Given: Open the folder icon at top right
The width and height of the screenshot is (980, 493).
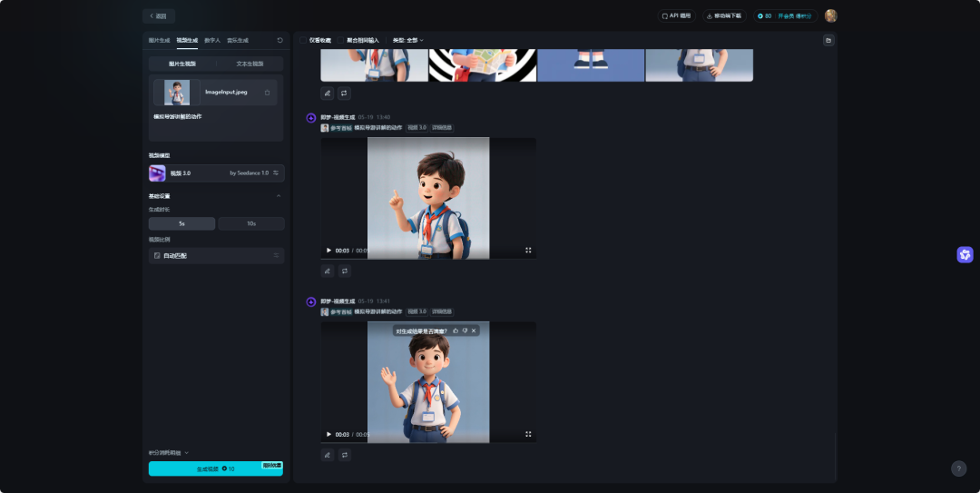Looking at the screenshot, I should (828, 40).
